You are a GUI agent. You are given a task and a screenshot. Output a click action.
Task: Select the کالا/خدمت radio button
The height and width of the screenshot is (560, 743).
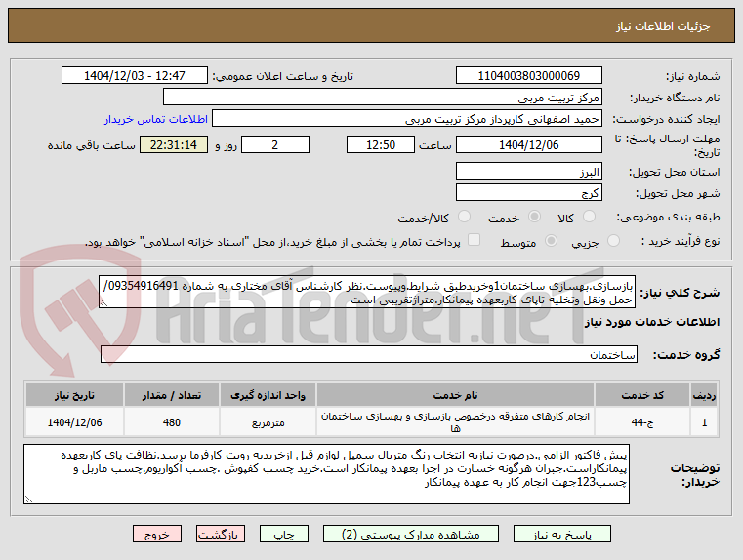(464, 217)
